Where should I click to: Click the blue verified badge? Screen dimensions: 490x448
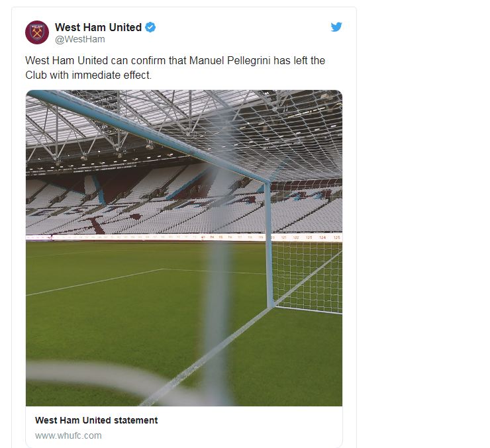tap(151, 27)
